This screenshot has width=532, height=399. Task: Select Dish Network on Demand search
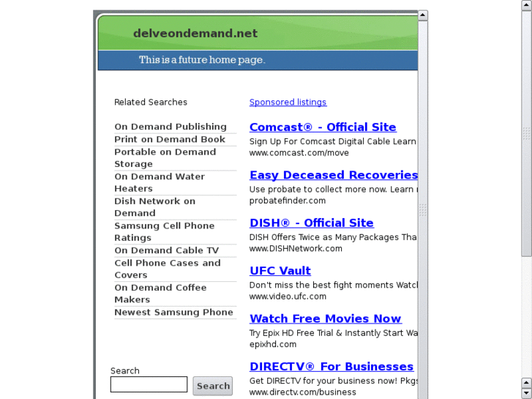tap(154, 207)
